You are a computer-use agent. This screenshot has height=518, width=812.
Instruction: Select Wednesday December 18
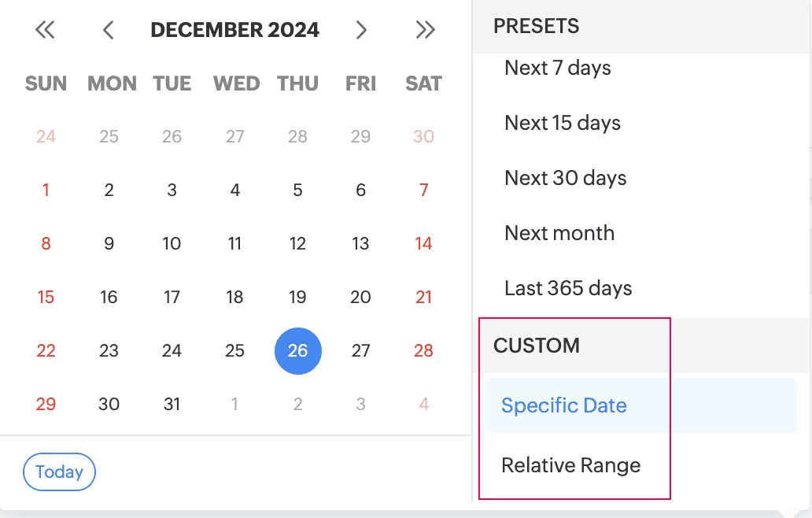[234, 298]
